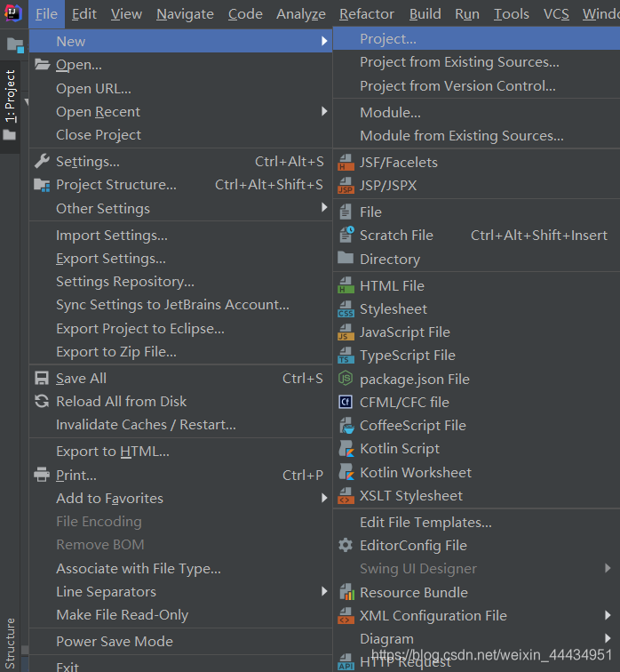Expand the Other Settings submenu arrow
The width and height of the screenshot is (620, 672).
point(324,208)
